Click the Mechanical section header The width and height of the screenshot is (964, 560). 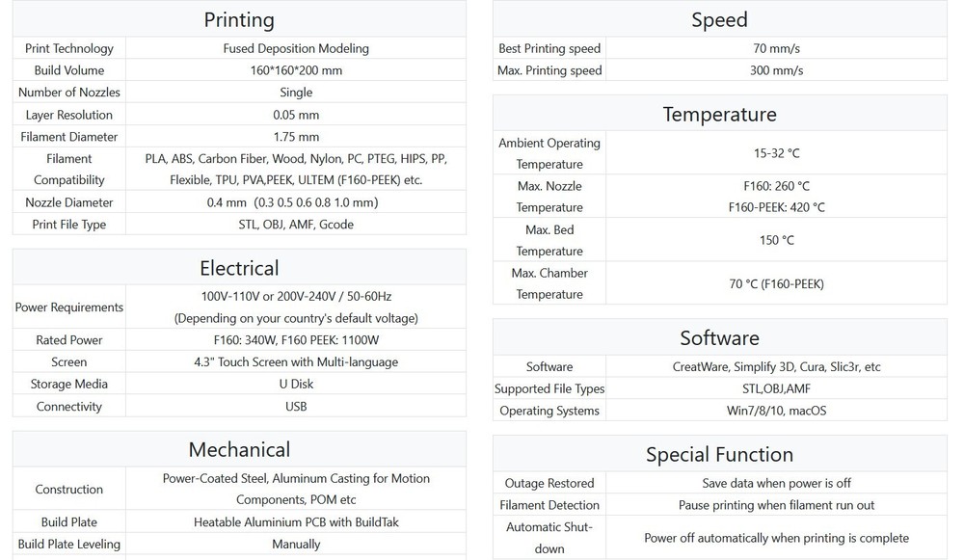[x=239, y=449]
